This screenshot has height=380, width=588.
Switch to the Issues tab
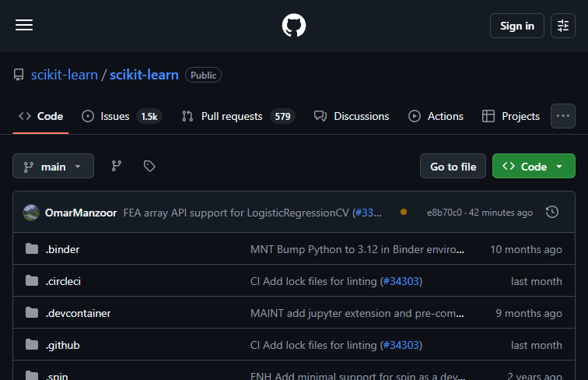coord(122,116)
